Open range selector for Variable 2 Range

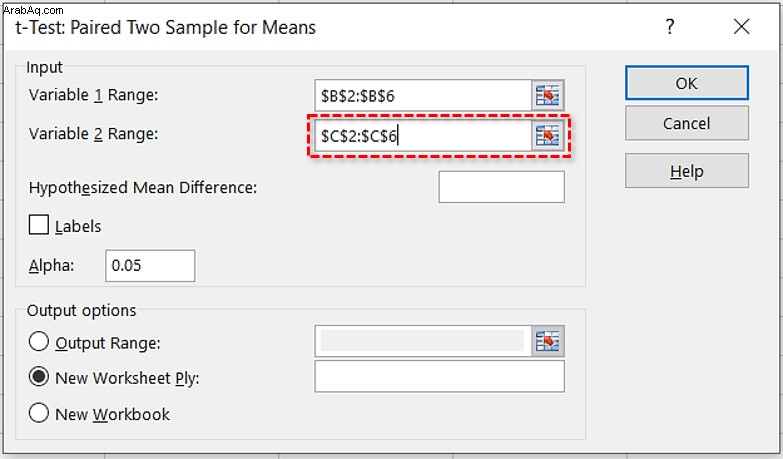[x=547, y=135]
